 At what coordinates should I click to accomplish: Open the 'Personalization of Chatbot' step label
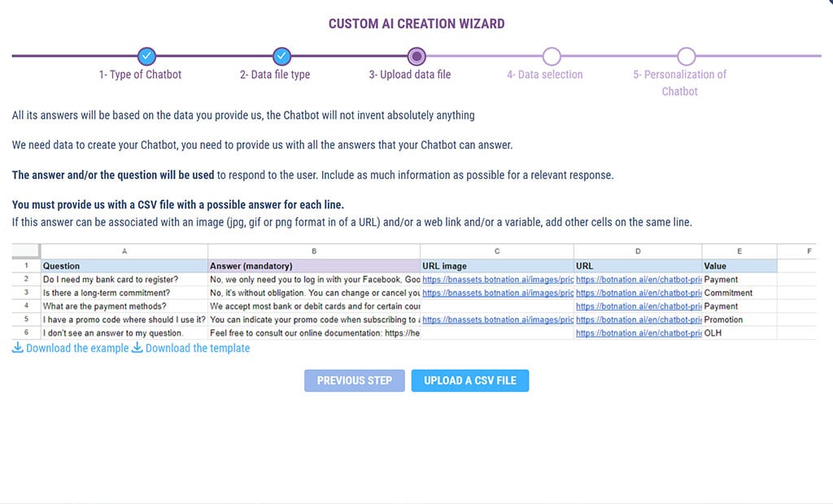680,83
